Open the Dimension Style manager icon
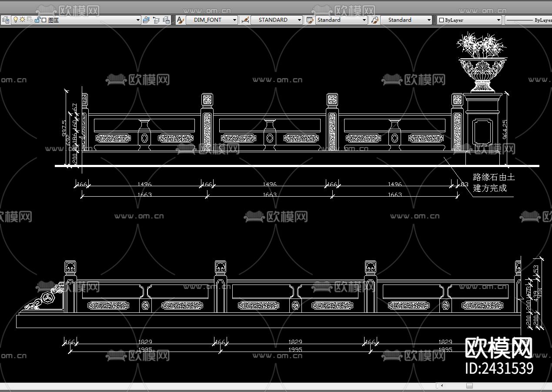 click(246, 20)
